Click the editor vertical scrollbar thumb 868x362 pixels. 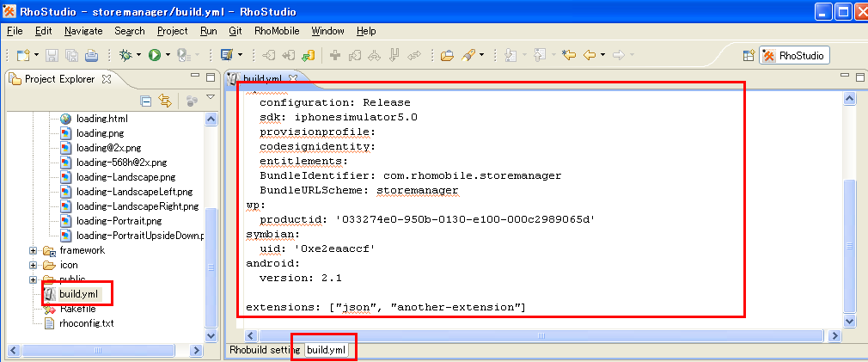(849, 246)
